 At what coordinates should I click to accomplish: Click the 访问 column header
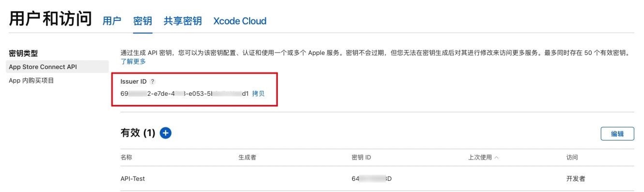pyautogui.click(x=572, y=157)
